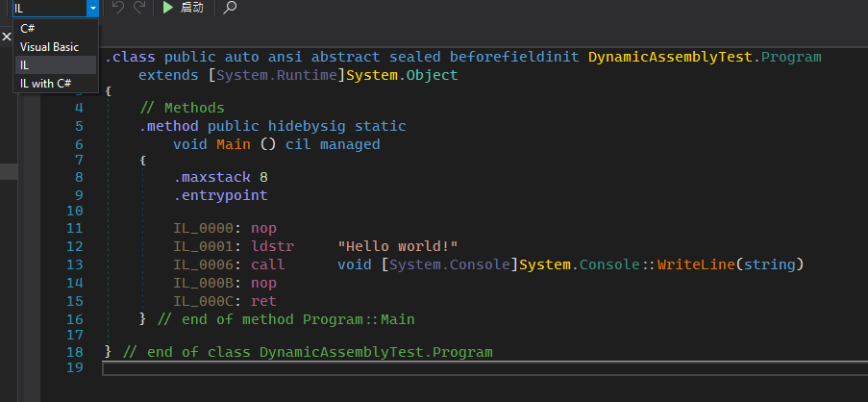Pick the highlighted IL entry in list
The image size is (868, 402).
click(x=24, y=64)
